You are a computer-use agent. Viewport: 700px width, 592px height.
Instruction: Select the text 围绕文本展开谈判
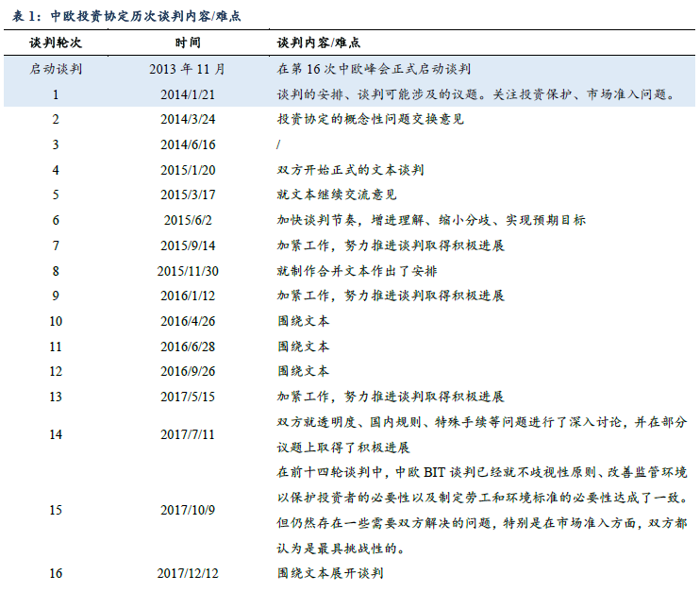click(330, 573)
